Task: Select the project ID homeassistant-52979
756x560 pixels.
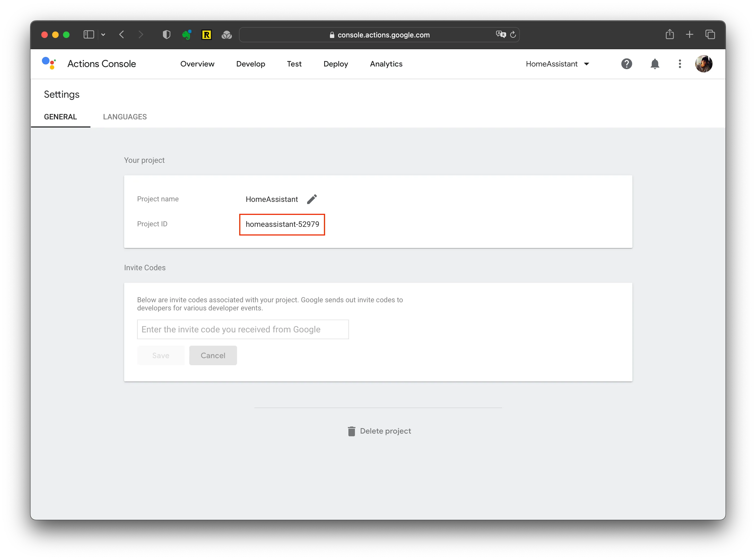Action: [x=282, y=224]
